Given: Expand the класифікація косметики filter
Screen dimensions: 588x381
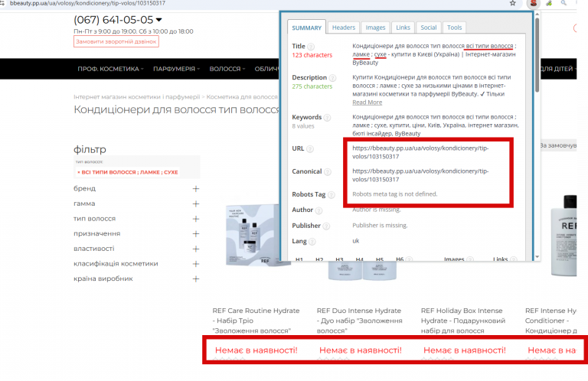Looking at the screenshot, I should [x=196, y=264].
